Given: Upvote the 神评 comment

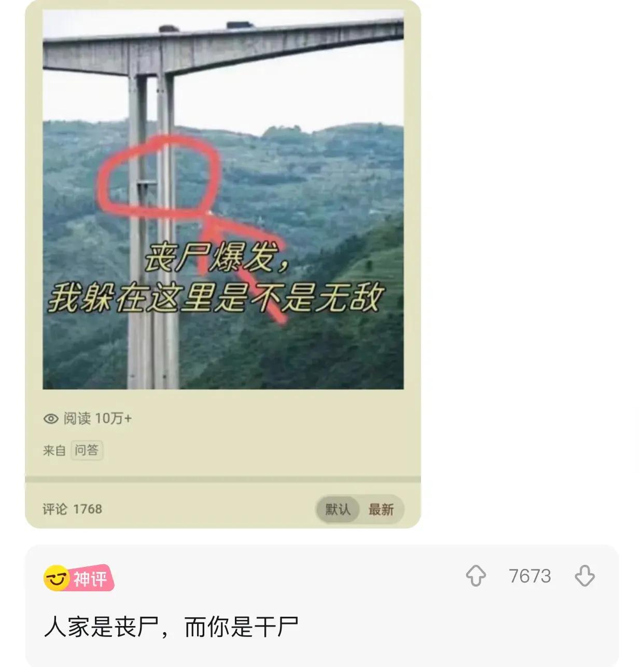Looking at the screenshot, I should pyautogui.click(x=475, y=576).
